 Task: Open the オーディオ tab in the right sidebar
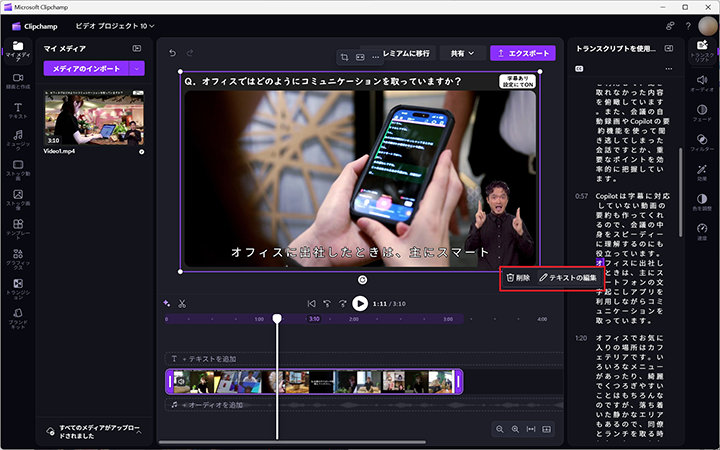click(702, 83)
